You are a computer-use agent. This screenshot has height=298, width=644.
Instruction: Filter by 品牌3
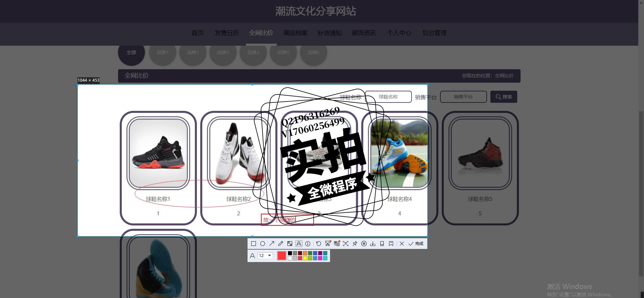point(223,52)
